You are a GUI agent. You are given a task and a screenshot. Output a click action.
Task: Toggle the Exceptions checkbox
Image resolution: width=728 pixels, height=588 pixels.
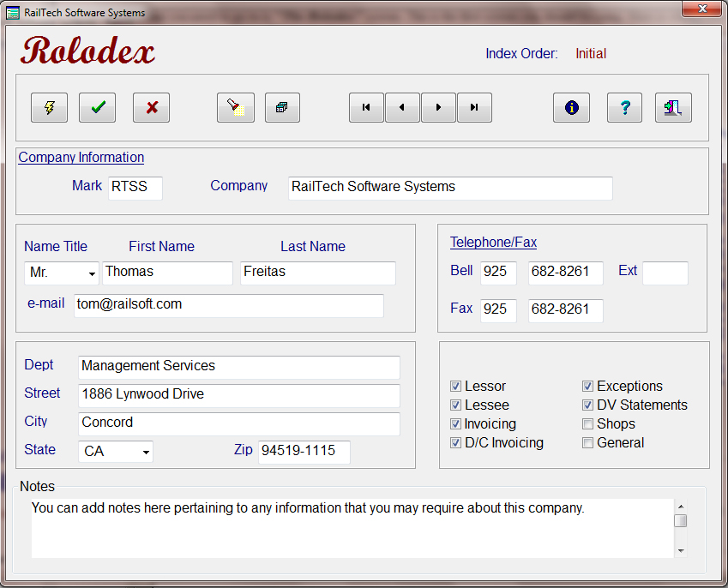click(x=587, y=386)
